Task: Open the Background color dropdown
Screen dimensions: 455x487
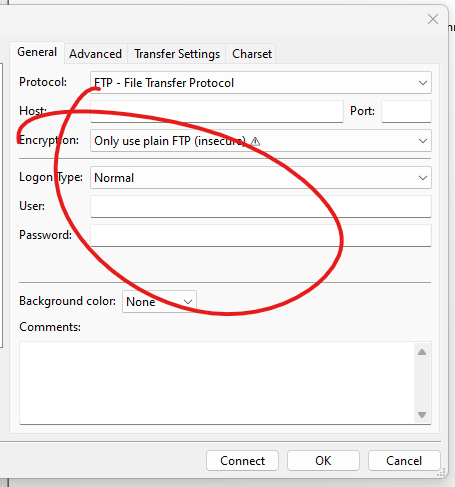Action: [159, 302]
